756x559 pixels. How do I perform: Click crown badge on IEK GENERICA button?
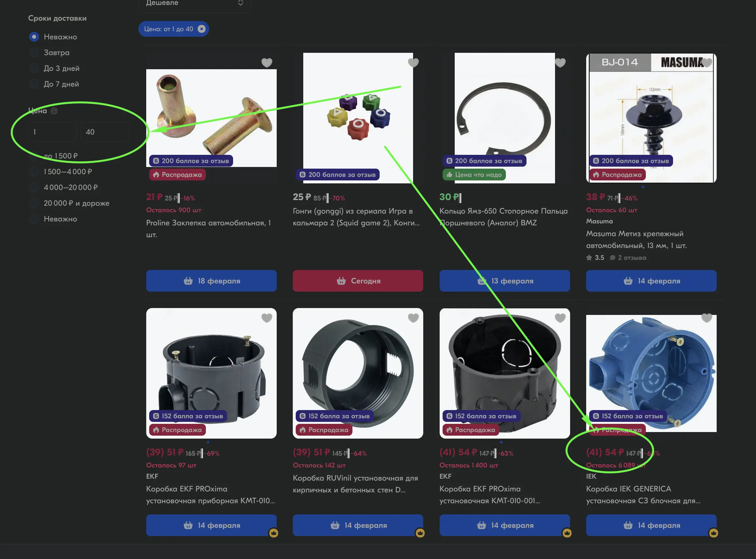click(x=713, y=533)
